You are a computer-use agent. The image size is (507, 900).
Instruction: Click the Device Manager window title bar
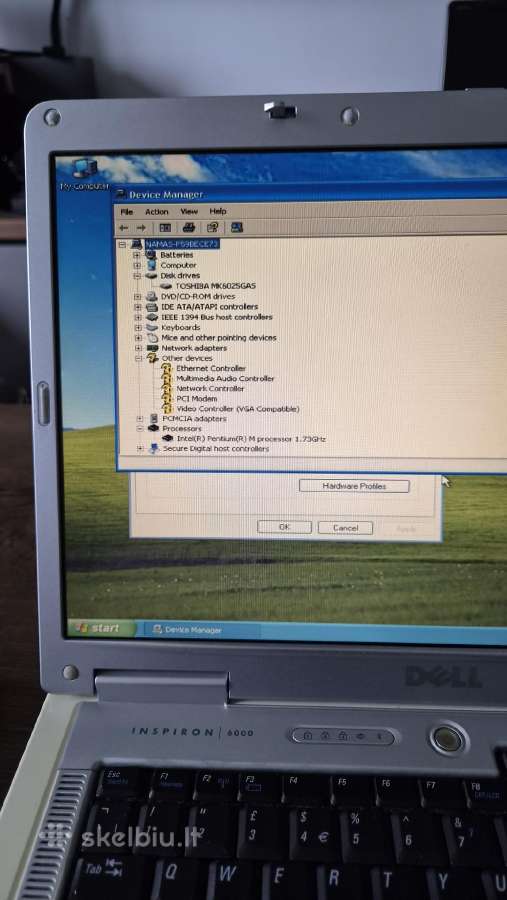[x=310, y=193]
